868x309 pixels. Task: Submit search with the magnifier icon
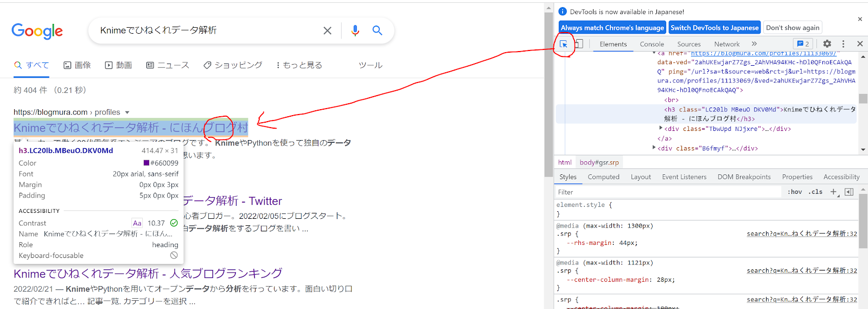[x=378, y=30]
